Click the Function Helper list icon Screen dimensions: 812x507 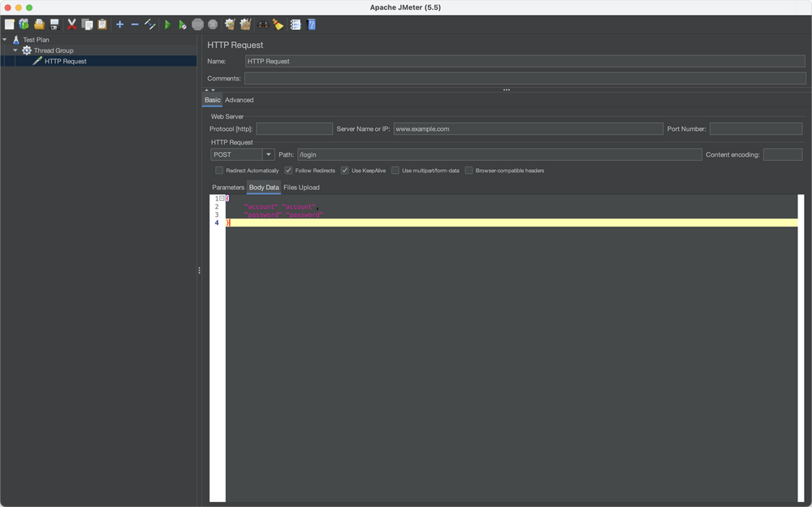pos(296,24)
